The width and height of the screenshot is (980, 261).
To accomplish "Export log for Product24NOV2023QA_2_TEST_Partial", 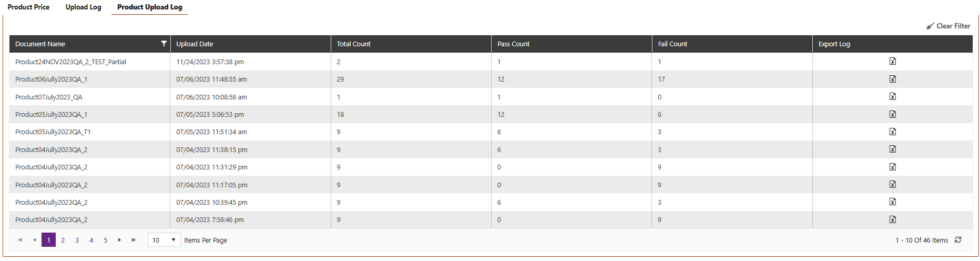I will coord(892,62).
